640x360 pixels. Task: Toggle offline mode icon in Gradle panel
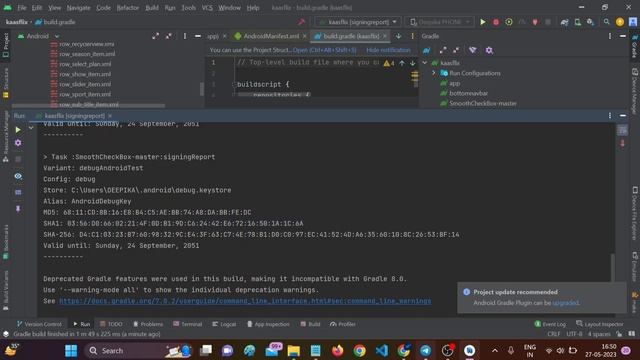473,50
